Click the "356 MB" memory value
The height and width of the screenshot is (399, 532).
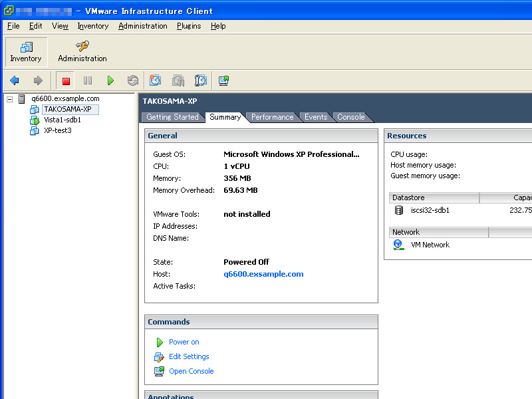pos(237,178)
